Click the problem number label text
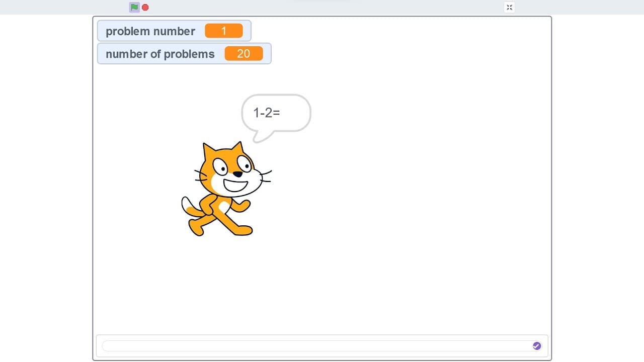Viewport: 644px width, 362px height. [150, 31]
